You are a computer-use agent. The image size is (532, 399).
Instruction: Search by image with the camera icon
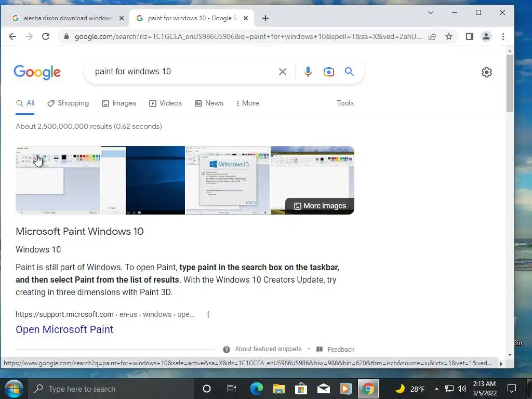click(328, 72)
